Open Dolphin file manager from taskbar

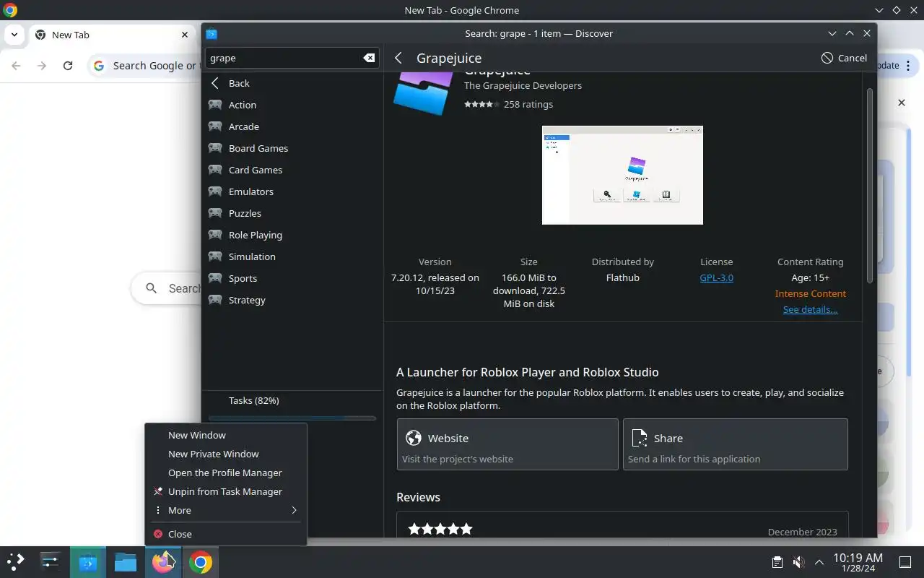126,562
